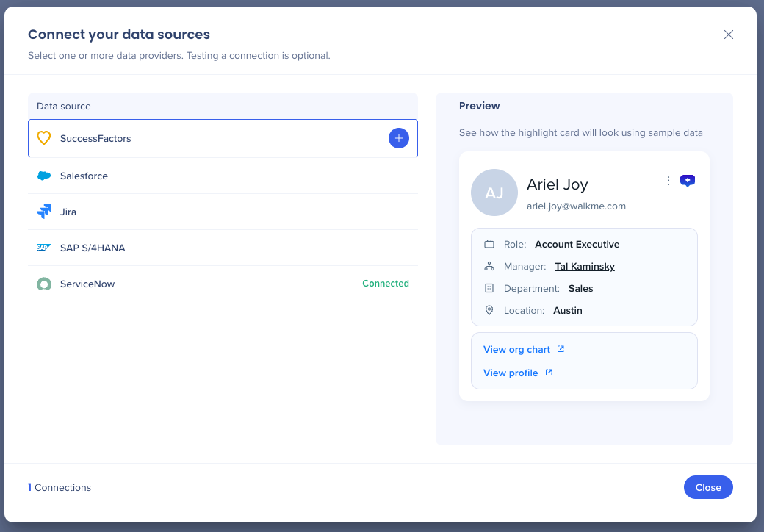The height and width of the screenshot is (532, 764).
Task: Click the Tal Kaminsky manager link
Action: (585, 267)
